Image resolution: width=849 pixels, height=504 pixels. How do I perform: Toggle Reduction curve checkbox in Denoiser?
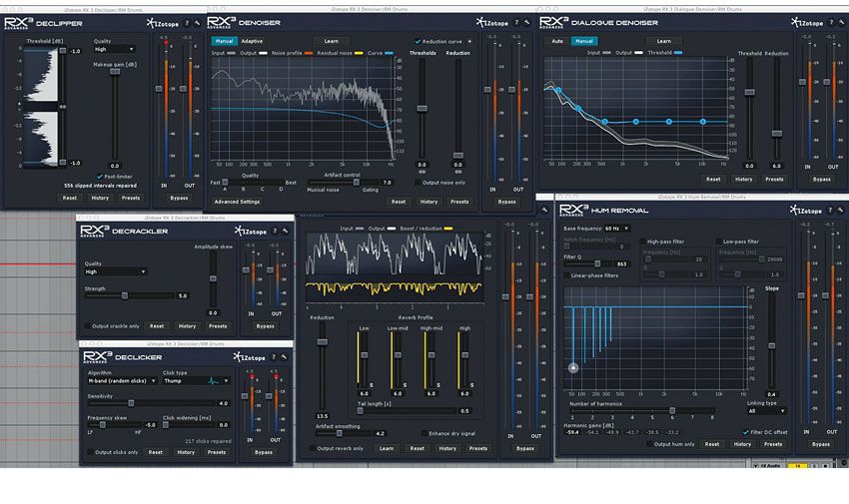418,41
